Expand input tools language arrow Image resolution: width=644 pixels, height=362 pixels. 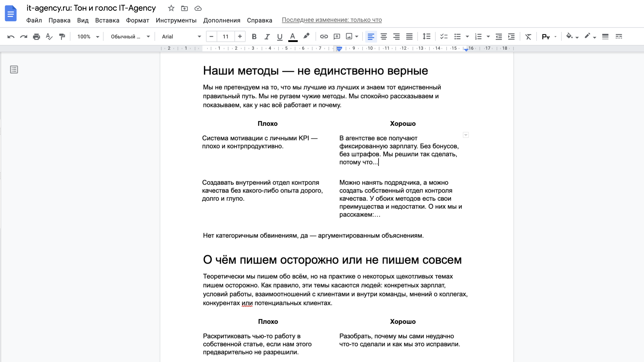(x=556, y=37)
